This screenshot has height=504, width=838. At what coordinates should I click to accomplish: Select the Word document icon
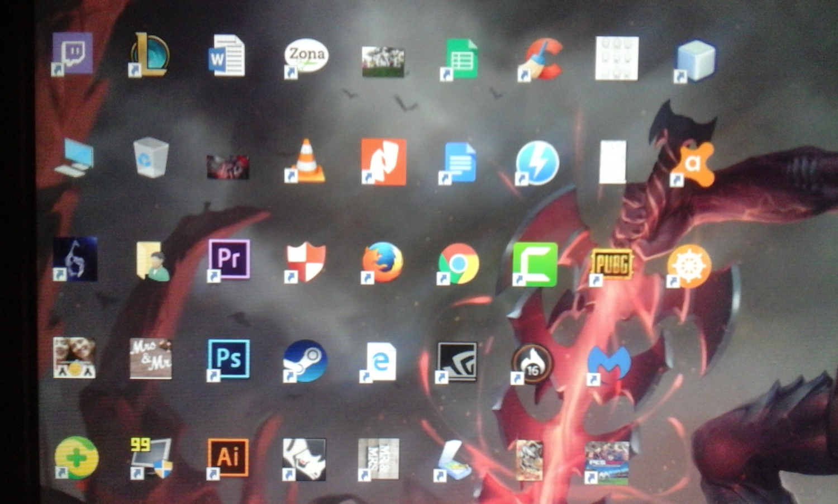click(x=227, y=55)
